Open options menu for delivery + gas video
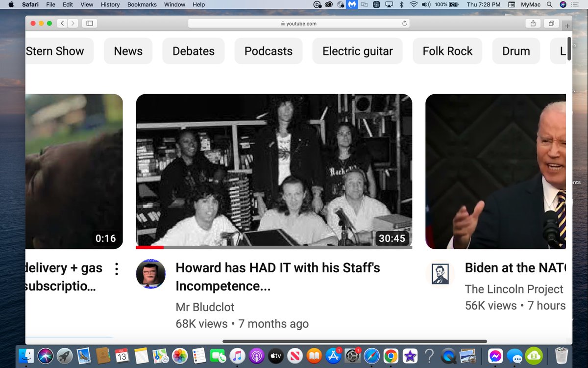The height and width of the screenshot is (368, 588). coord(117,269)
